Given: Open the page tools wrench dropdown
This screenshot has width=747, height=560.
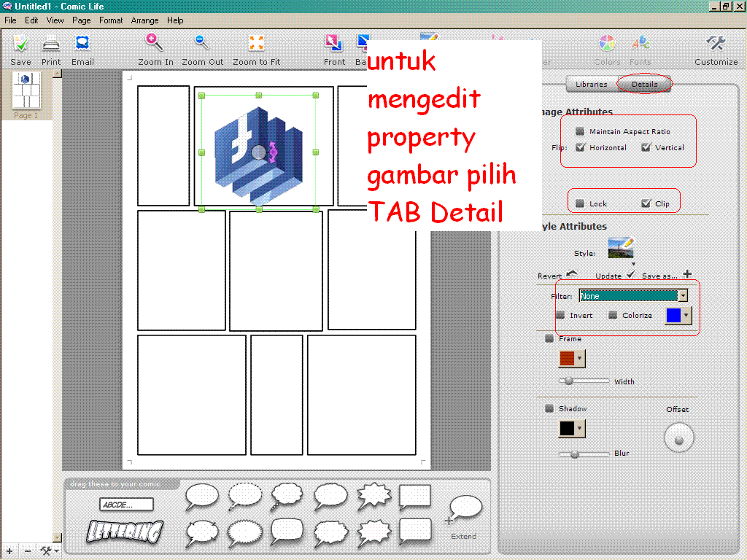Looking at the screenshot, I should [x=49, y=551].
